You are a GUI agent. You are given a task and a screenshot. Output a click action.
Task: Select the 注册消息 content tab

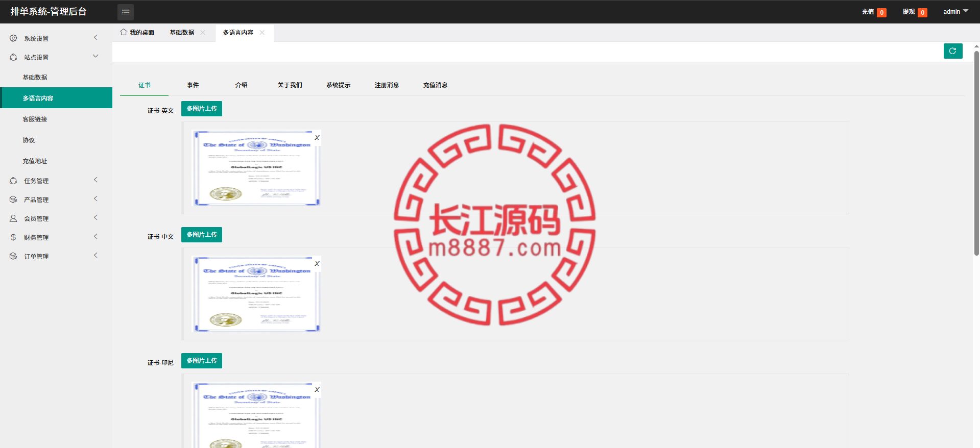(387, 85)
